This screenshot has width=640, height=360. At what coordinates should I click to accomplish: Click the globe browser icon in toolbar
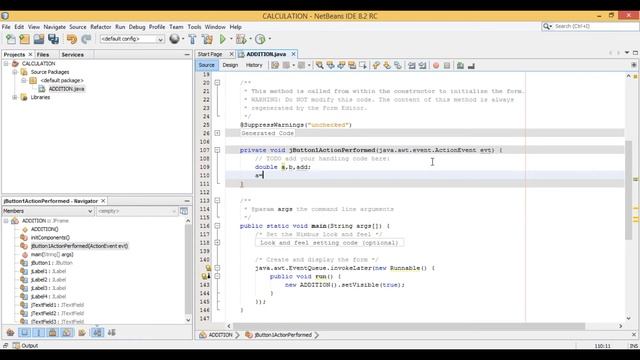click(x=174, y=39)
